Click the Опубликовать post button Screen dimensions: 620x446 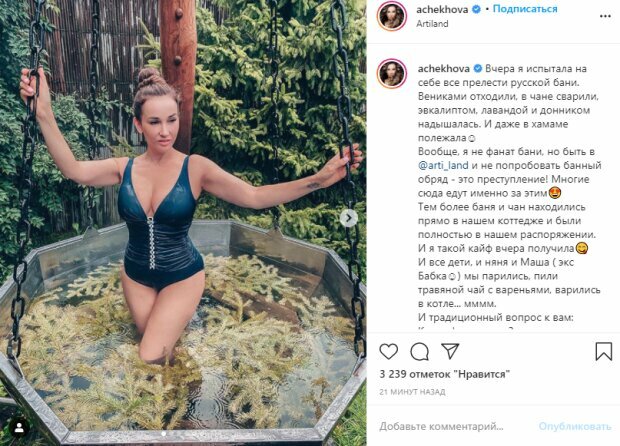575,427
